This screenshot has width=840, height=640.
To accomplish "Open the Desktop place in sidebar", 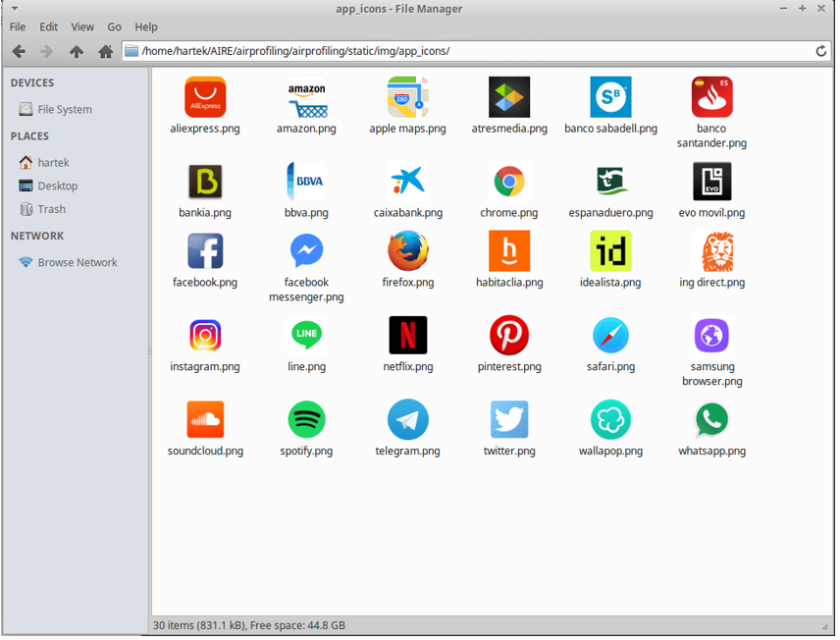I will point(57,186).
